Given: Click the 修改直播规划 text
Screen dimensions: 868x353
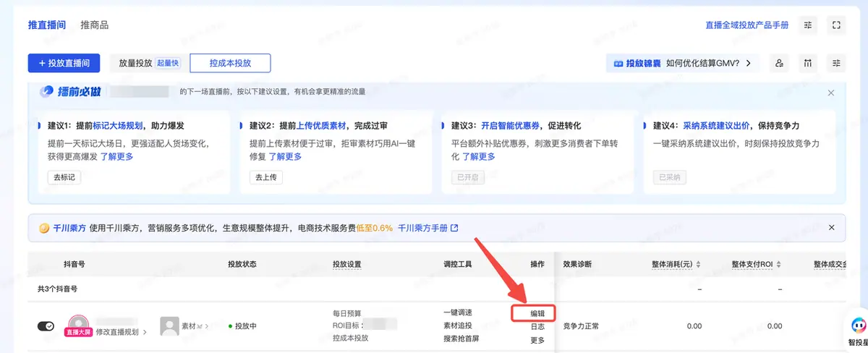Looking at the screenshot, I should 117,333.
